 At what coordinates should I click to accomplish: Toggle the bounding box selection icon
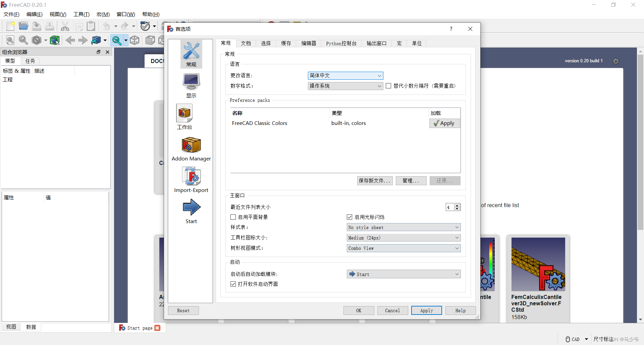(x=55, y=40)
